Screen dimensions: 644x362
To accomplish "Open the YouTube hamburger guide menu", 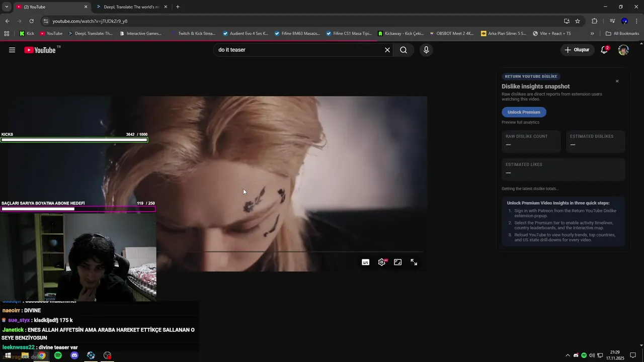I will [x=12, y=50].
